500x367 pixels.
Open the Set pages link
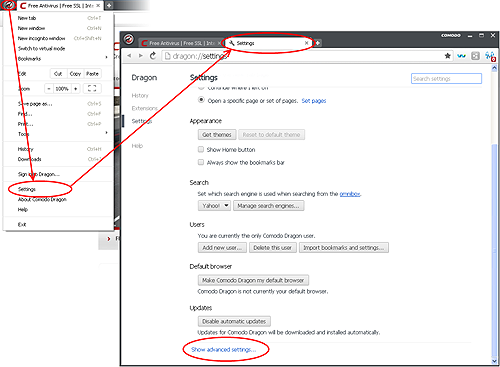coord(314,101)
